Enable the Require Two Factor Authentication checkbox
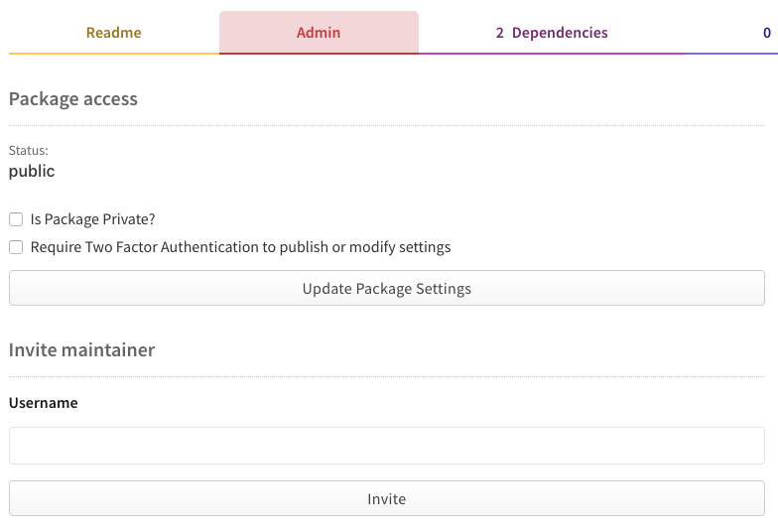 (x=16, y=247)
